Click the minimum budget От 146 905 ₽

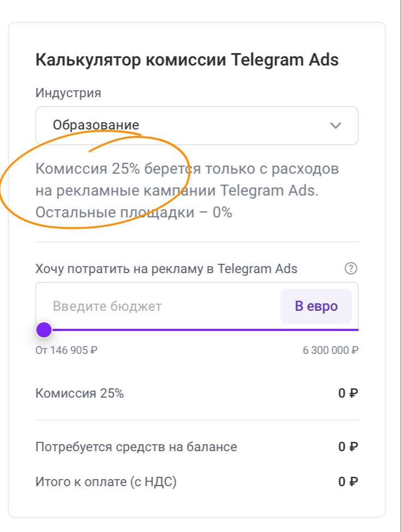pyautogui.click(x=66, y=350)
